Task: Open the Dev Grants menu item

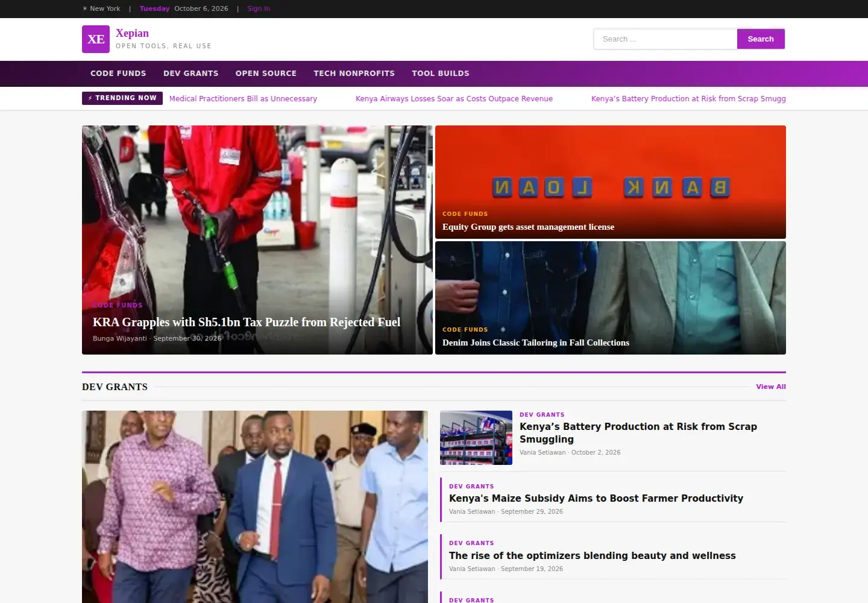Action: pos(191,74)
